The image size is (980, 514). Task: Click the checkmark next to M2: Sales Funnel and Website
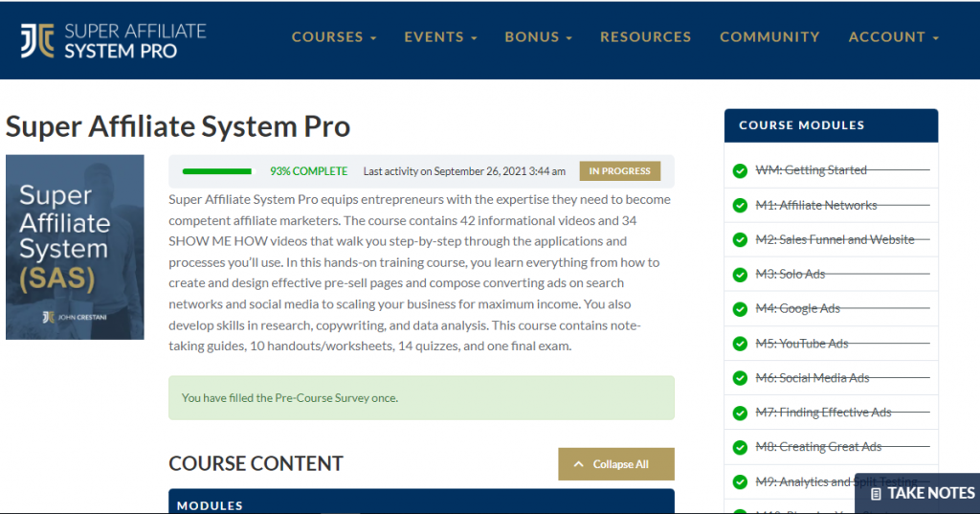tap(740, 240)
